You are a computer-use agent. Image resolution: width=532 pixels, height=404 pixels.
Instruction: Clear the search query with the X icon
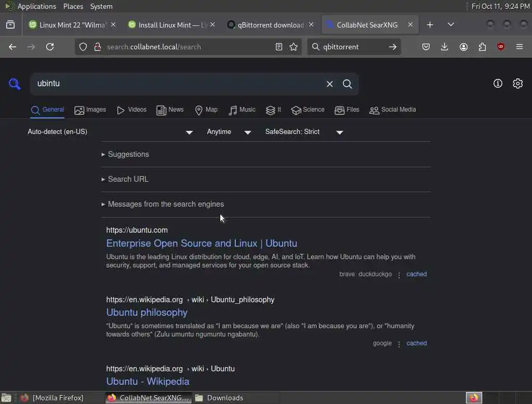329,84
